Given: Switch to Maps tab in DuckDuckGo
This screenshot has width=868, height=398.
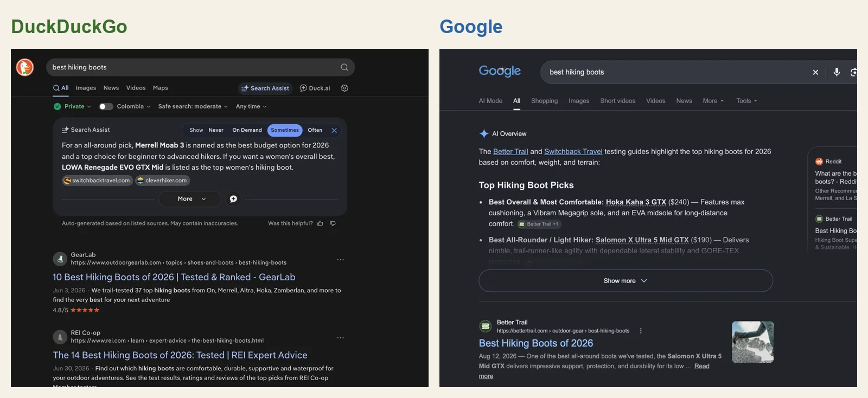Looking at the screenshot, I should click(x=161, y=88).
